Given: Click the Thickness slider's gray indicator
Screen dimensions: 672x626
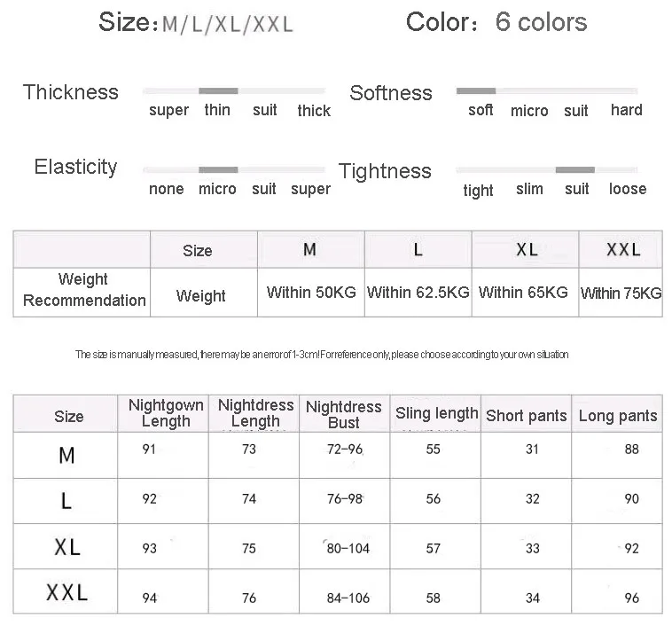Looking at the screenshot, I should (218, 90).
